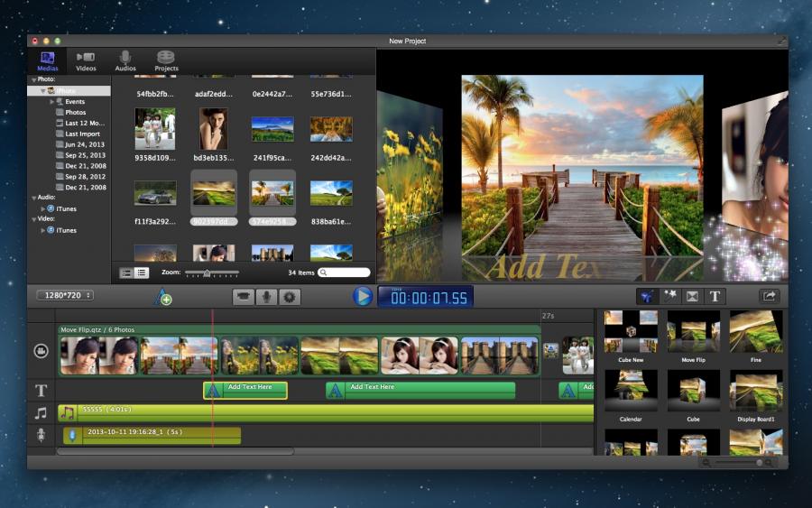
Task: Open the settings gear toolbar icon
Action: [x=290, y=297]
